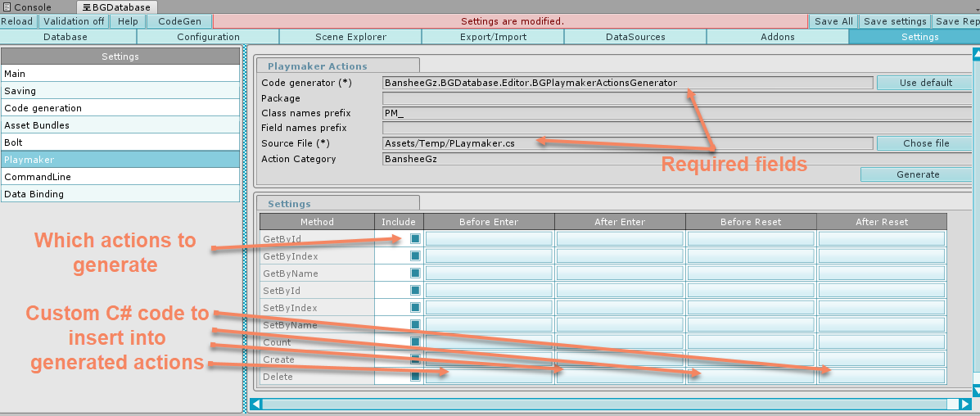Image resolution: width=980 pixels, height=416 pixels.
Task: Click horizontal scrollbar right arrow
Action: (965, 404)
